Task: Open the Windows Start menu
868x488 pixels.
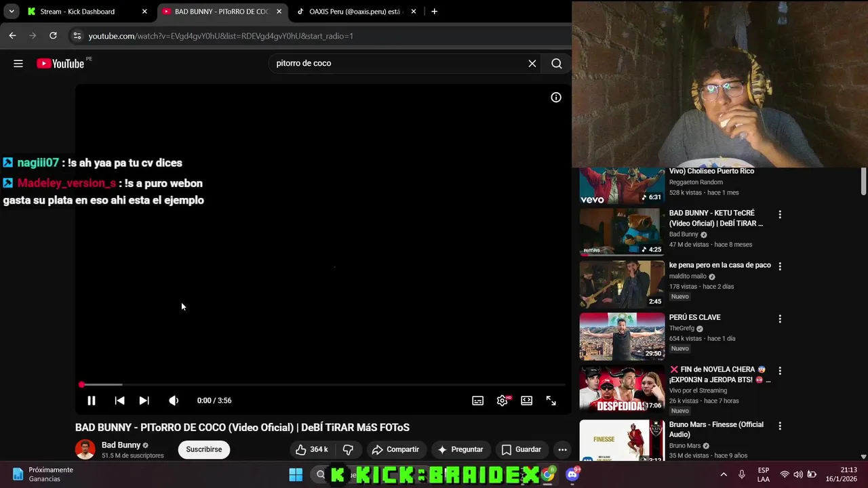Action: 296,475
